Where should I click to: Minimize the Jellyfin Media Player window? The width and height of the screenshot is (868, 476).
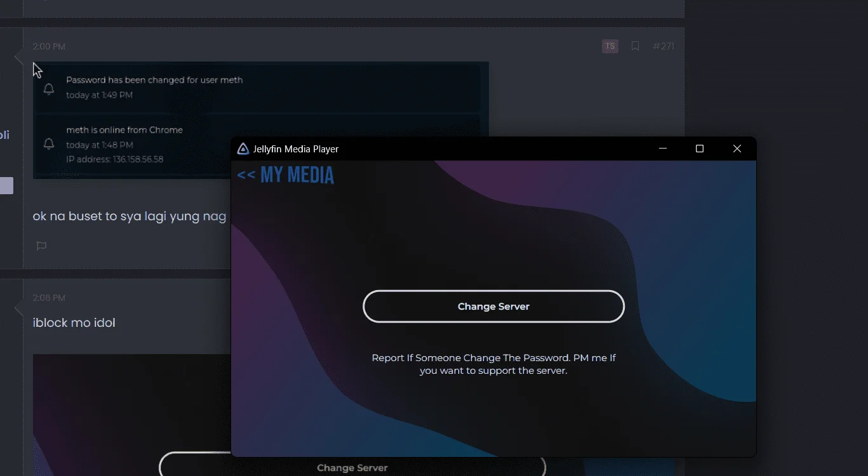point(663,149)
